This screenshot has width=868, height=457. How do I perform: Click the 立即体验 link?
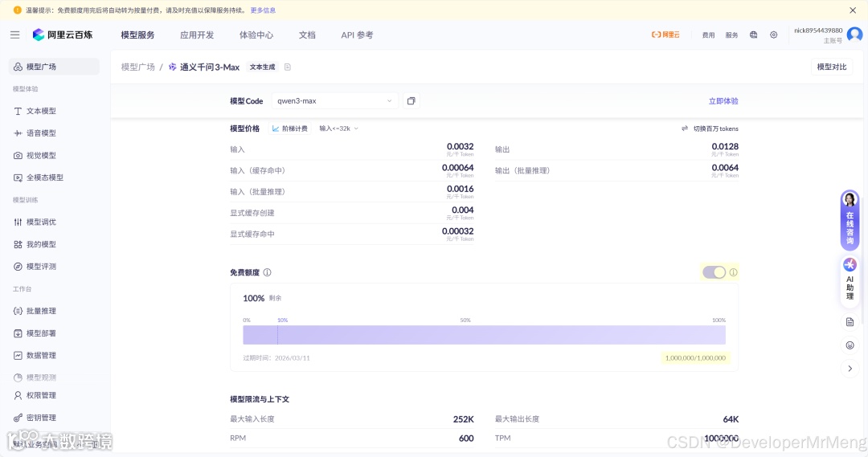[723, 100]
